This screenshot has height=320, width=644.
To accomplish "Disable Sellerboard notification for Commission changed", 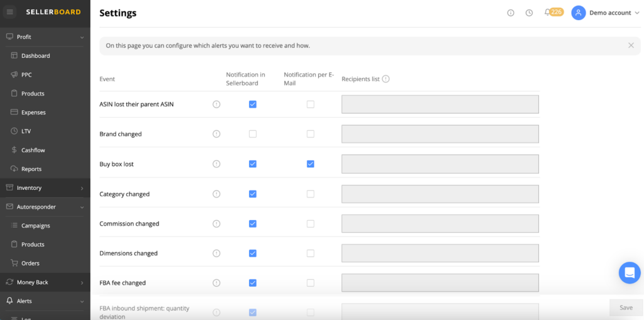I will [x=253, y=224].
